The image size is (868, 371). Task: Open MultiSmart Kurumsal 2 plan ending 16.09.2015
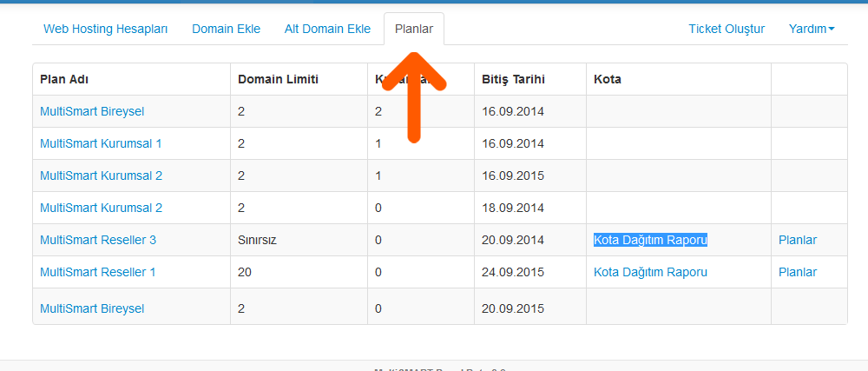(102, 176)
